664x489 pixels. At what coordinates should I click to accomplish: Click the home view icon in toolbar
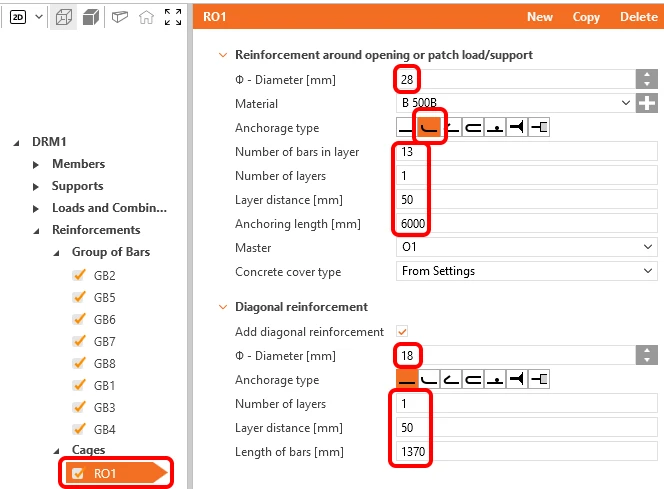coord(146,17)
